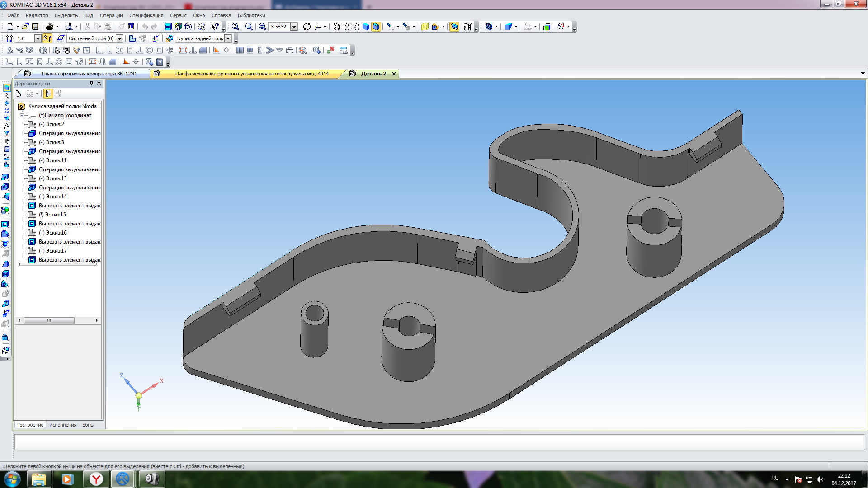
Task: Click the Print icon in the toolbar
Action: click(50, 27)
